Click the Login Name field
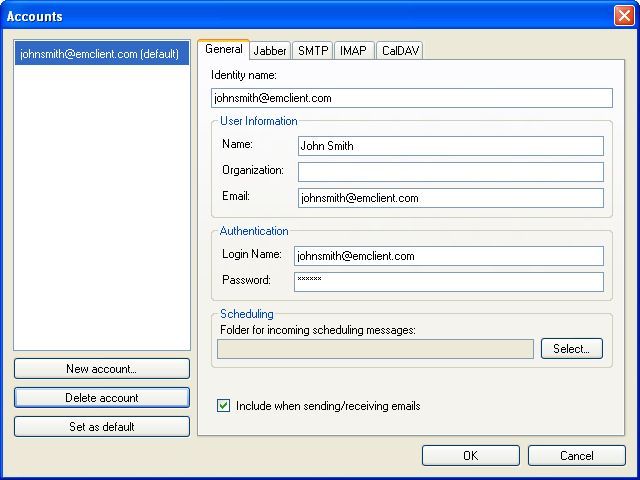This screenshot has height=480, width=640. click(449, 256)
